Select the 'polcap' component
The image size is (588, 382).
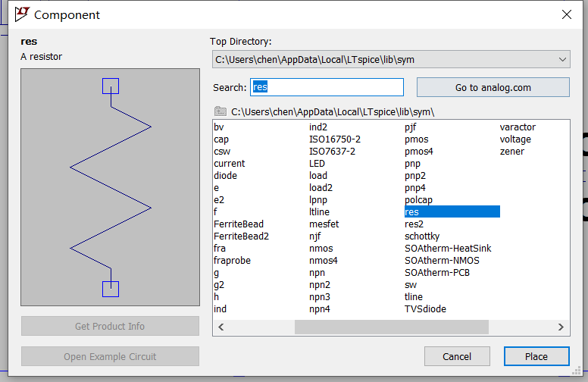pos(418,199)
